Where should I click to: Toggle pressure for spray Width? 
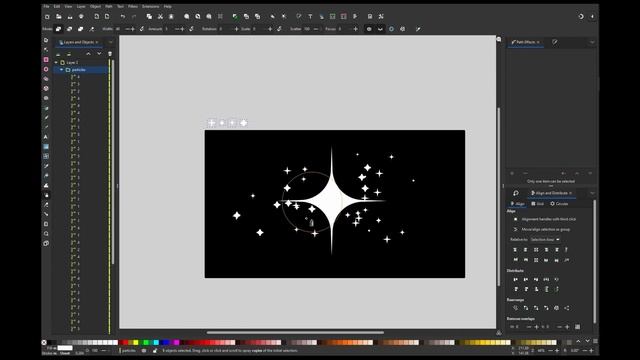tap(142, 29)
